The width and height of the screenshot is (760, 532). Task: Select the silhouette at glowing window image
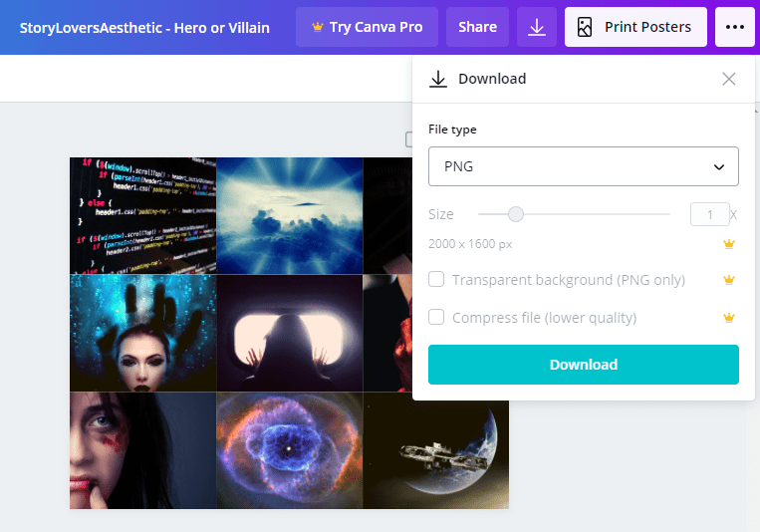tap(289, 333)
